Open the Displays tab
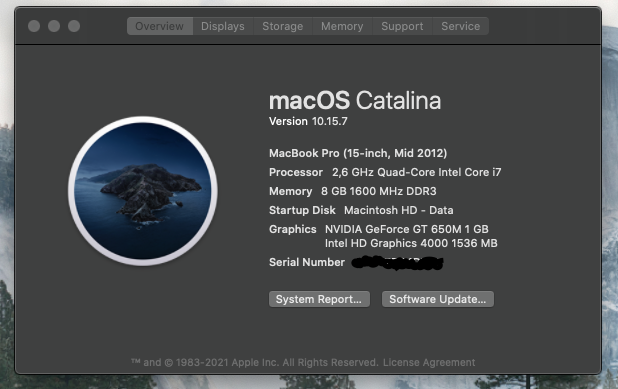This screenshot has width=618, height=389. pos(223,26)
